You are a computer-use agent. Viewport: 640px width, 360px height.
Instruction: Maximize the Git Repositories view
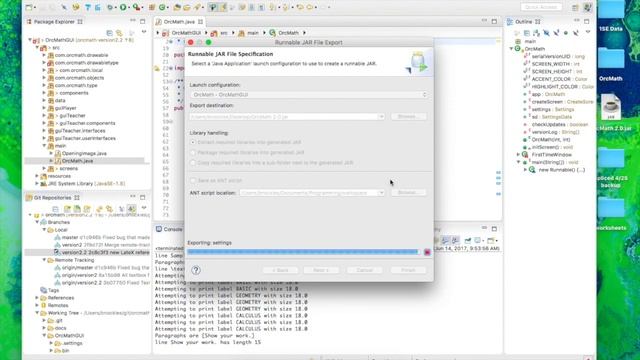tap(142, 197)
